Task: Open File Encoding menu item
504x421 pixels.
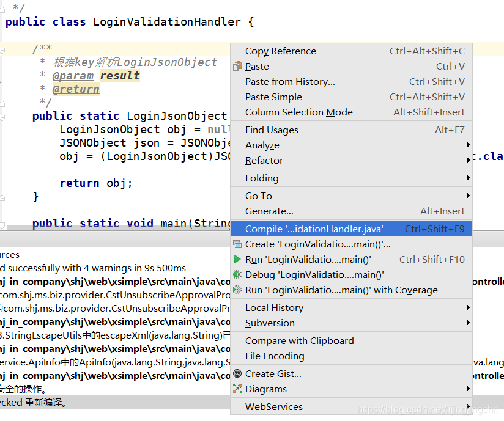Action: coord(351,356)
